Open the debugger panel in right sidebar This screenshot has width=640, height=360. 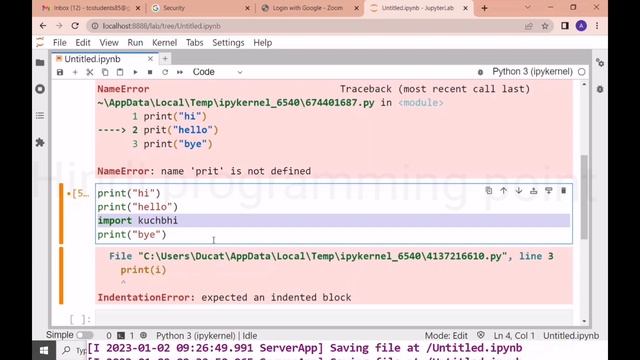[x=600, y=89]
